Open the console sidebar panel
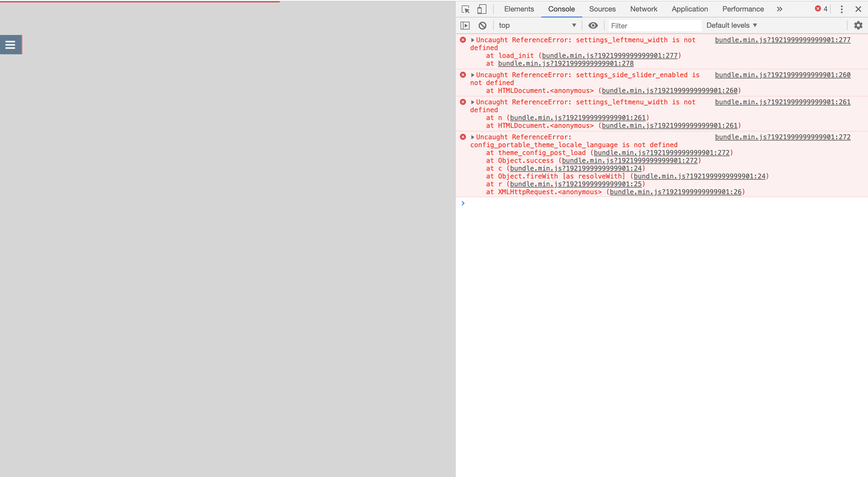Screen dimensions: 868x477 [465, 25]
